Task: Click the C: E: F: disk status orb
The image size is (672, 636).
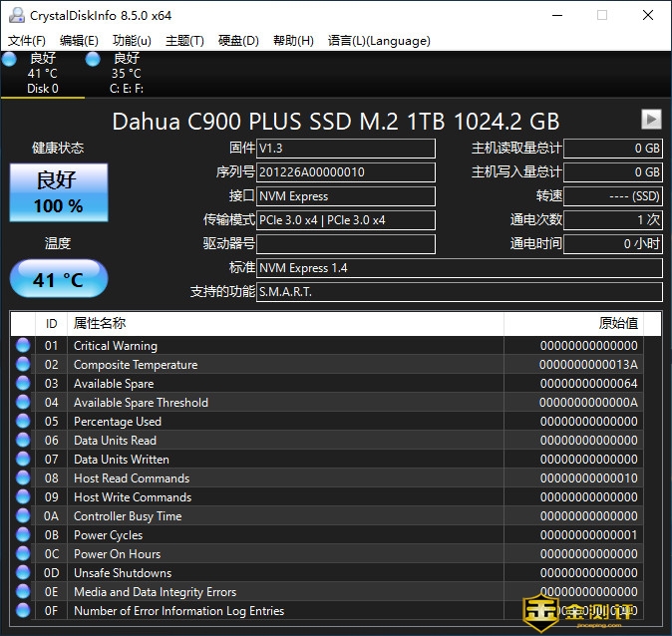Action: pyautogui.click(x=93, y=60)
